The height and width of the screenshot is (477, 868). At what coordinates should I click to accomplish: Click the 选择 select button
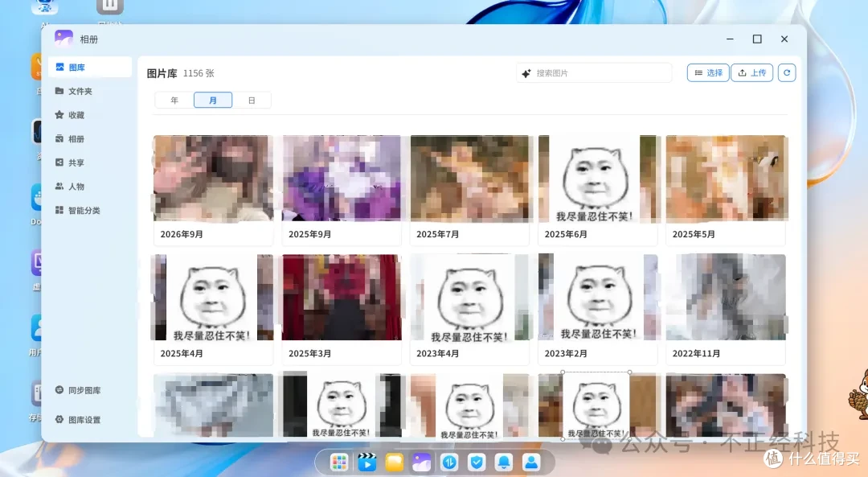pos(708,72)
